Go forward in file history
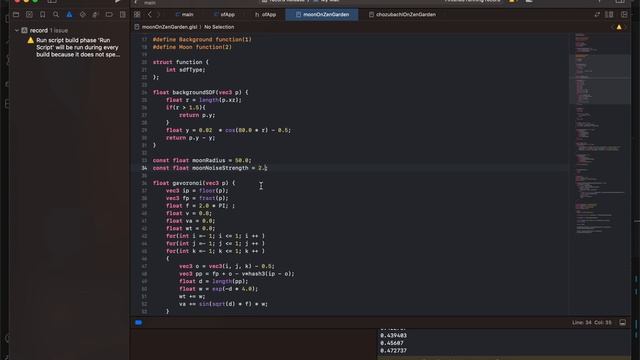This screenshot has height=360, width=640. pyautogui.click(x=158, y=15)
